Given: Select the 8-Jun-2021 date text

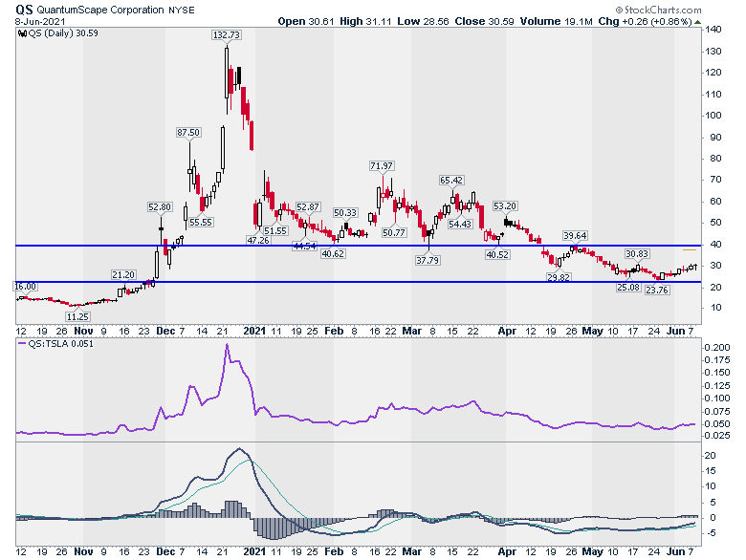Looking at the screenshot, I should (x=40, y=22).
